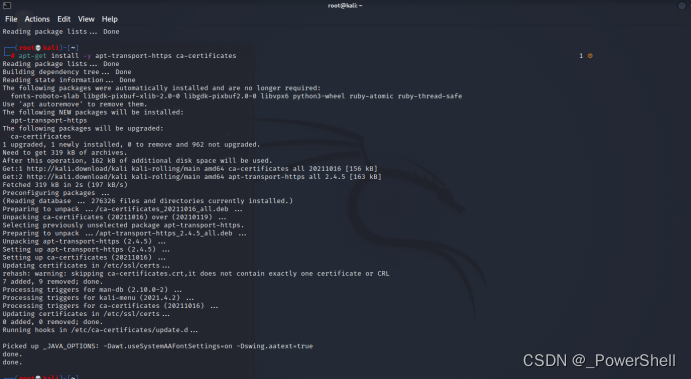Click 'Preparing to unpack .../ca-certificates_20211016_all.deb' line
The width and height of the screenshot is (691, 379).
(123, 209)
